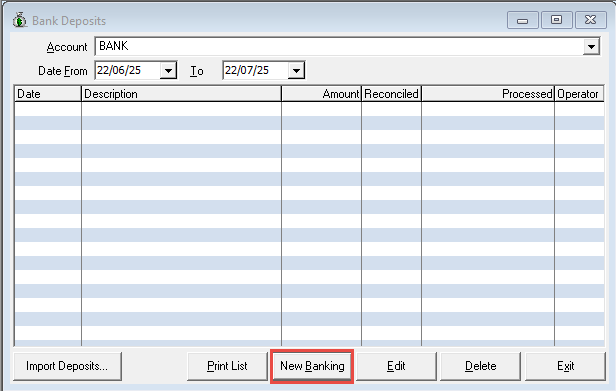The width and height of the screenshot is (616, 391).
Task: Sort by the Description column header
Action: point(181,94)
